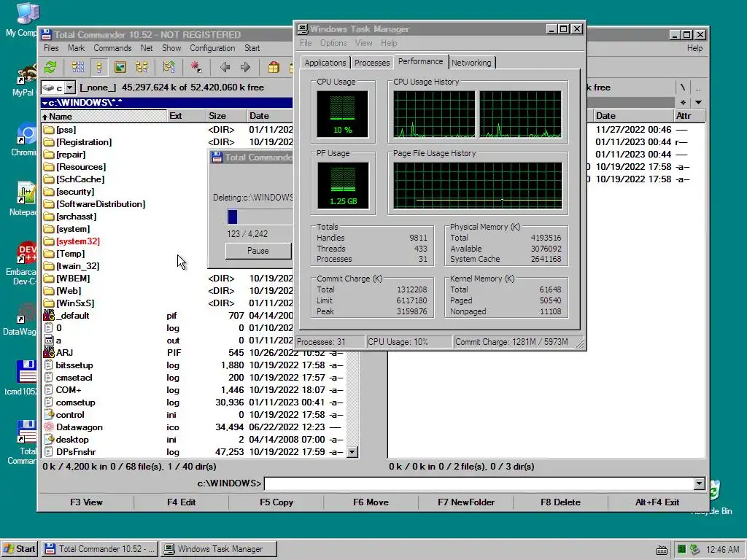
Task: Click the 12:46 AM taskbar clock
Action: coord(723,550)
